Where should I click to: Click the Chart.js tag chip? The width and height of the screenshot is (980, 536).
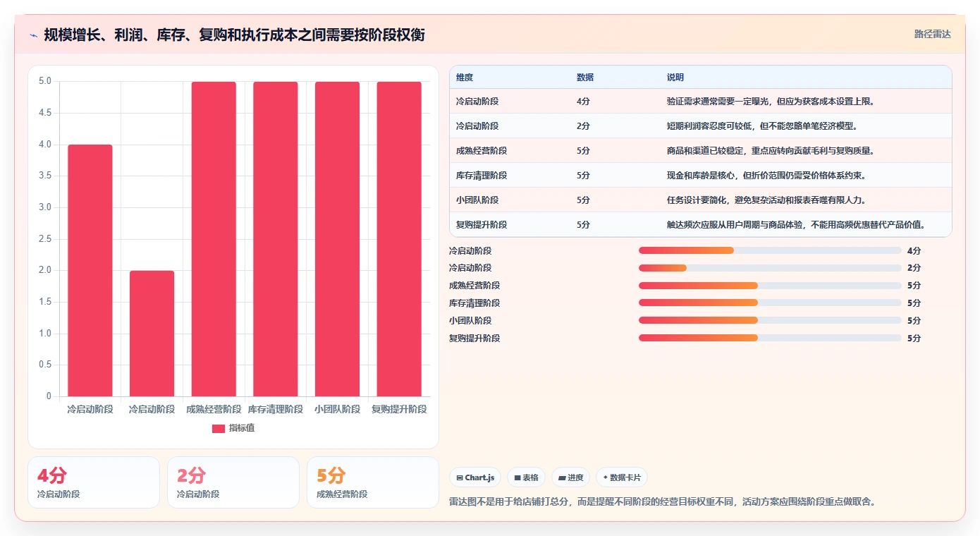coord(475,477)
